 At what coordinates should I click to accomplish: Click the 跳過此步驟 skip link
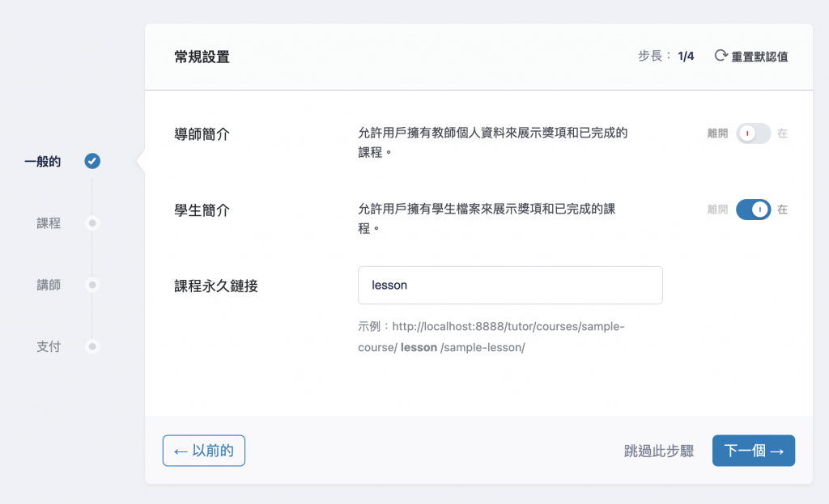(x=659, y=451)
